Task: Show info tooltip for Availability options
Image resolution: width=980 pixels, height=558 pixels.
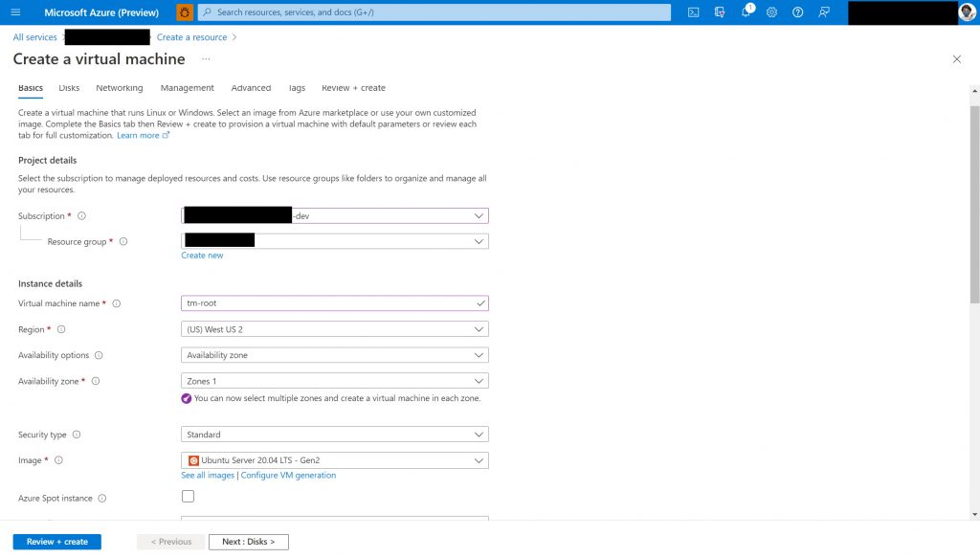Action: coord(99,355)
